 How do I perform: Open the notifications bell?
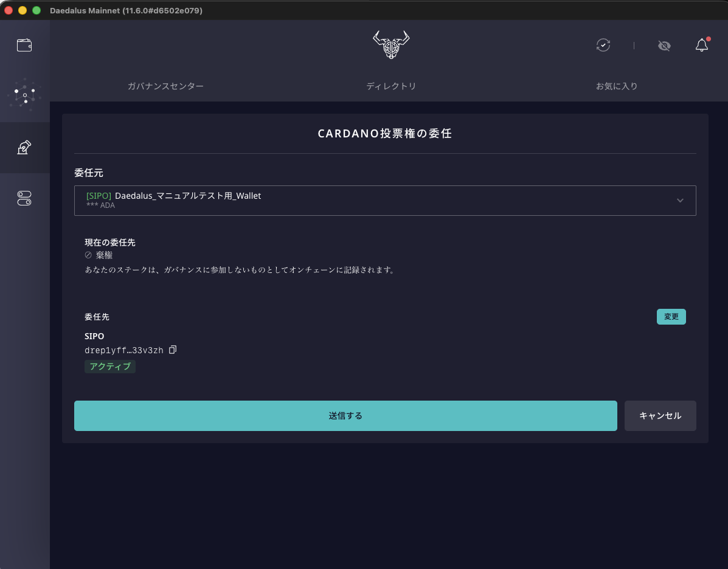702,44
